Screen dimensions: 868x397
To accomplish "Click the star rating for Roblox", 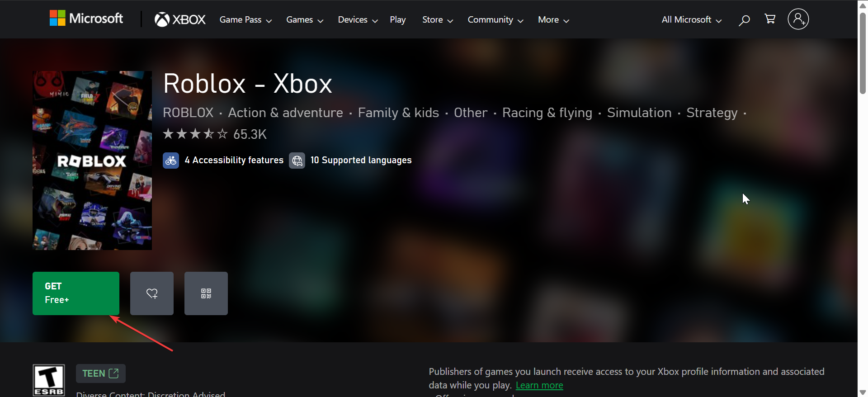I will 195,134.
